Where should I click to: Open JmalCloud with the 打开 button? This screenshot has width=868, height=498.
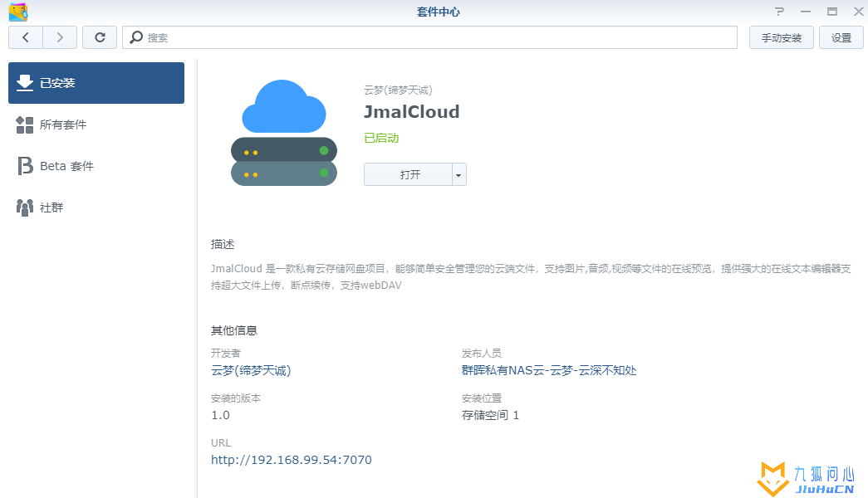pos(409,174)
